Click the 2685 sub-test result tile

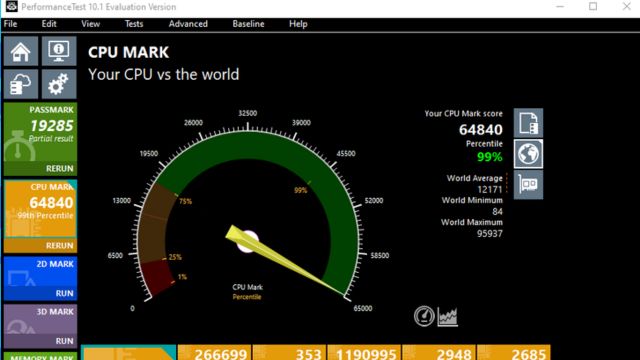tap(513, 353)
